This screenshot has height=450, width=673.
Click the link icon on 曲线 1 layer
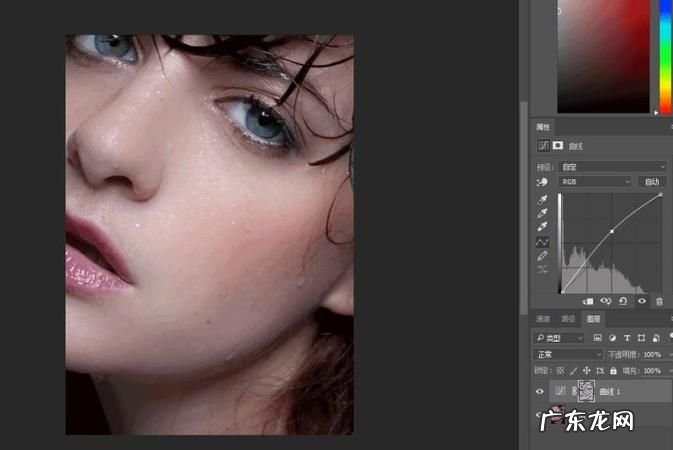(574, 391)
